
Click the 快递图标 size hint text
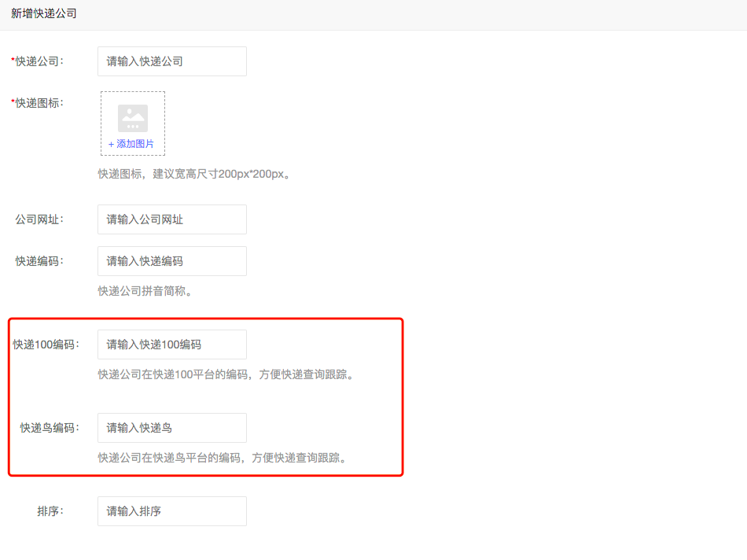194,174
